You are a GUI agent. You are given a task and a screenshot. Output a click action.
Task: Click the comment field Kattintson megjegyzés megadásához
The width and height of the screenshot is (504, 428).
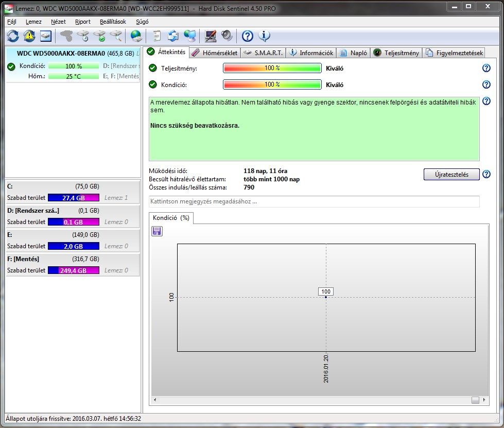pyautogui.click(x=314, y=201)
